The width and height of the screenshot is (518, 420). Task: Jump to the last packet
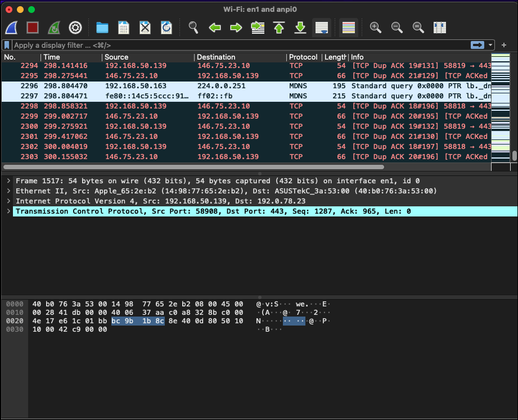click(x=300, y=28)
